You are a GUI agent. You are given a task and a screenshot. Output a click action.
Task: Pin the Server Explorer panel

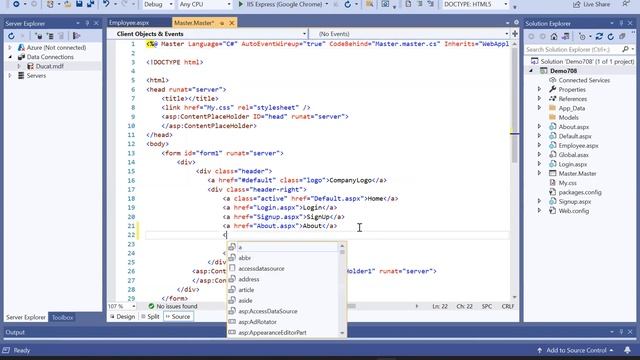(87, 23)
